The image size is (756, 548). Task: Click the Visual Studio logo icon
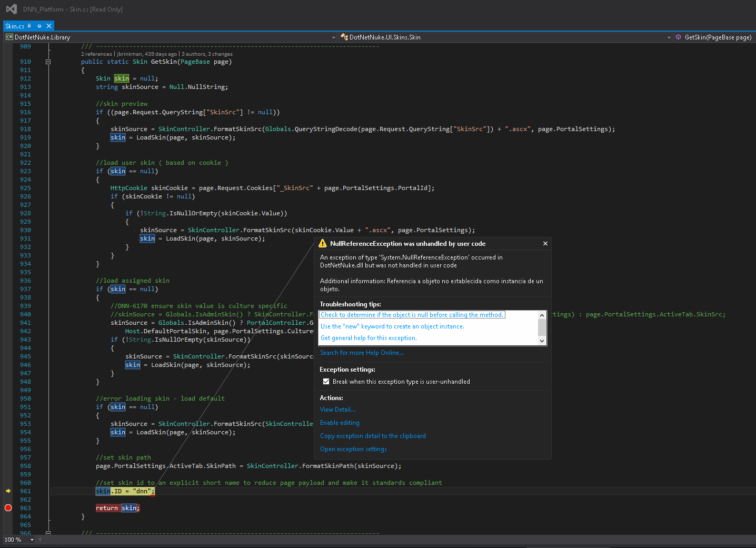11,9
